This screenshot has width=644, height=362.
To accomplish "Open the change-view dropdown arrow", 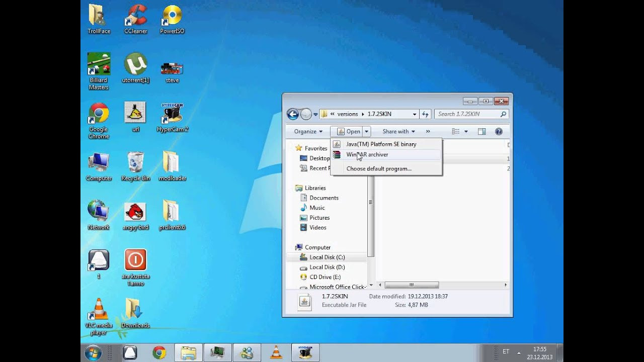I will (x=465, y=131).
